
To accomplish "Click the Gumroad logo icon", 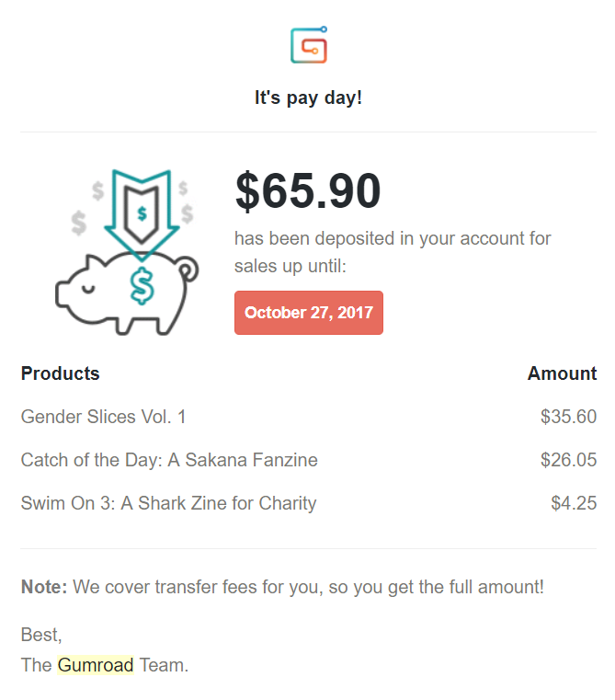I will [x=309, y=45].
